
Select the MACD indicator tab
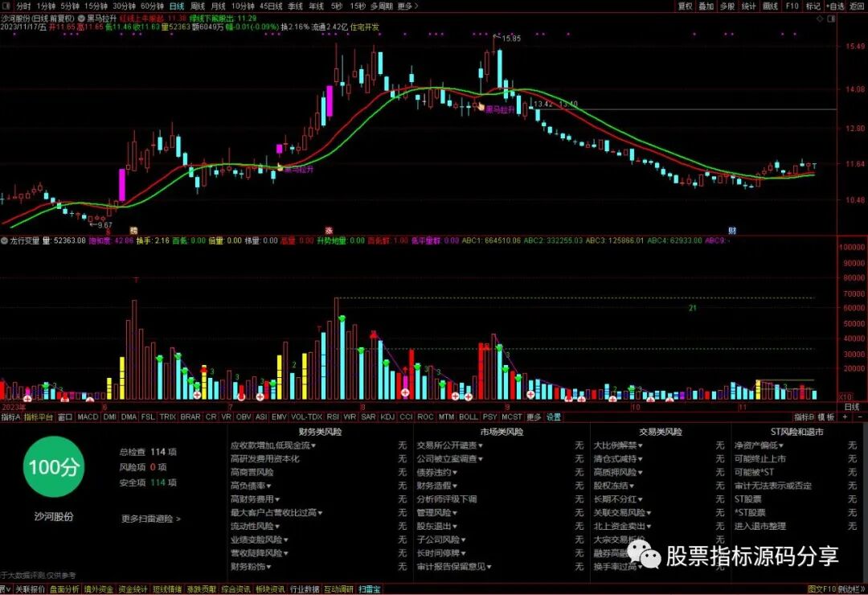[88, 416]
